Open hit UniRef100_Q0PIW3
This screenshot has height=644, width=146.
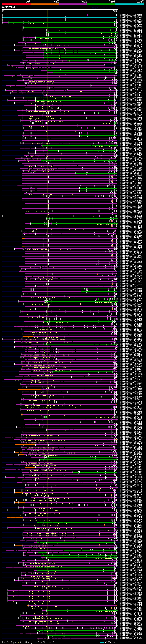pos(131,22)
